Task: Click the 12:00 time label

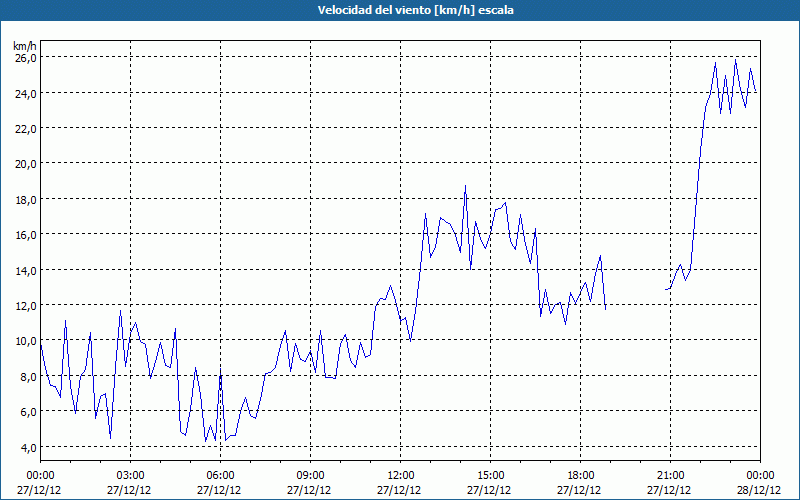Action: tap(401, 476)
